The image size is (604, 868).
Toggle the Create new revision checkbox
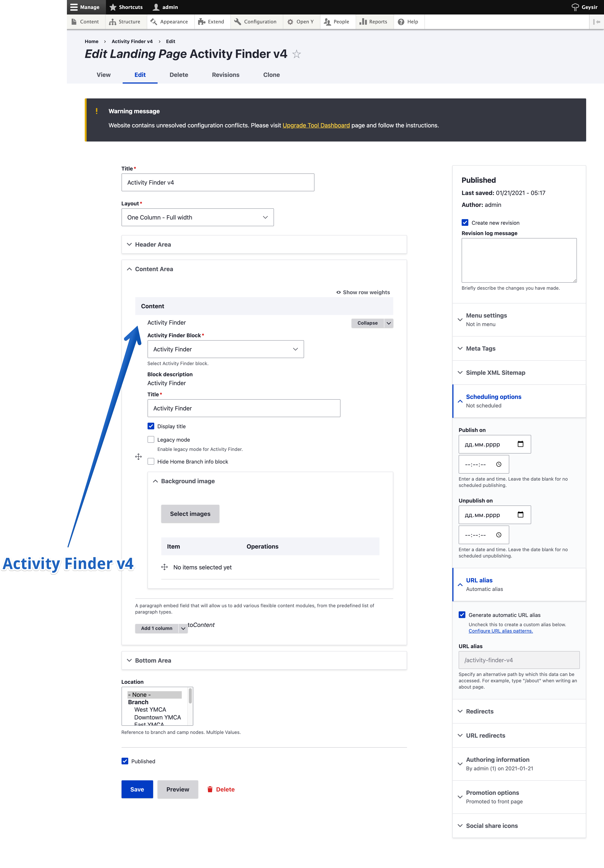point(465,223)
